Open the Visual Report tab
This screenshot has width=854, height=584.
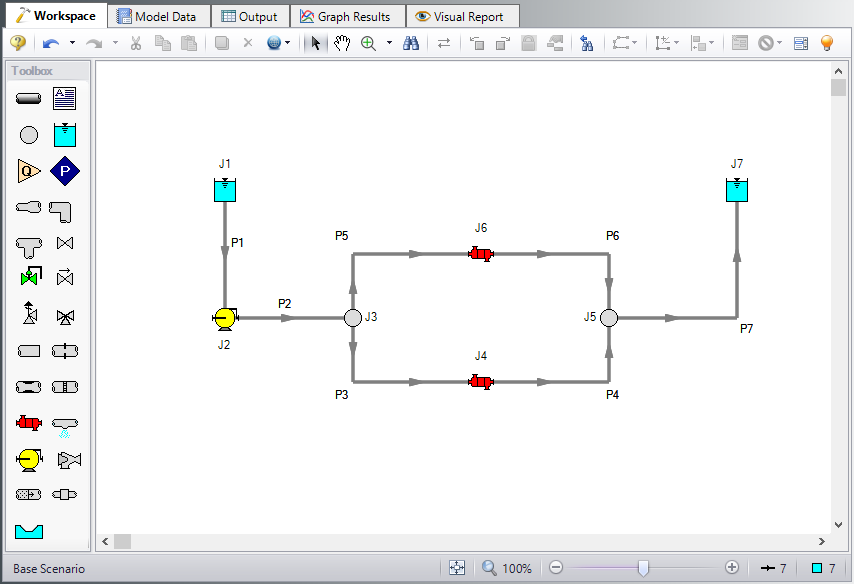(x=462, y=17)
